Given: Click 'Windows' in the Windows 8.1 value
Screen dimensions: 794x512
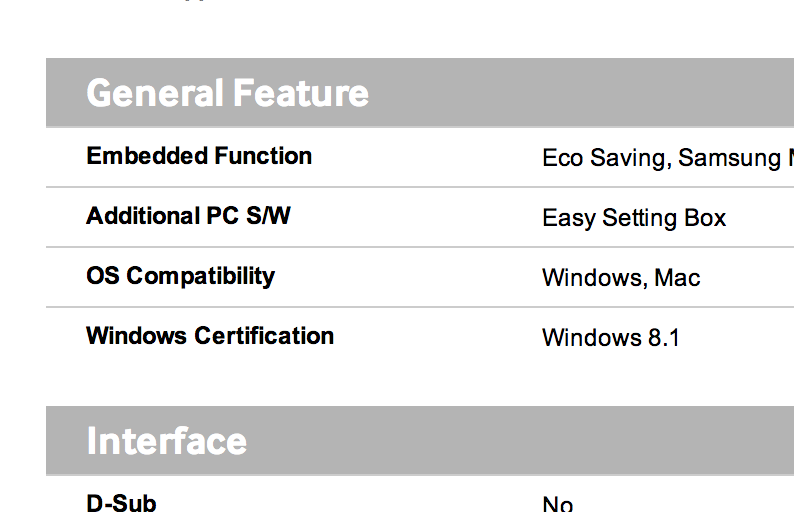Looking at the screenshot, I should [x=592, y=338].
